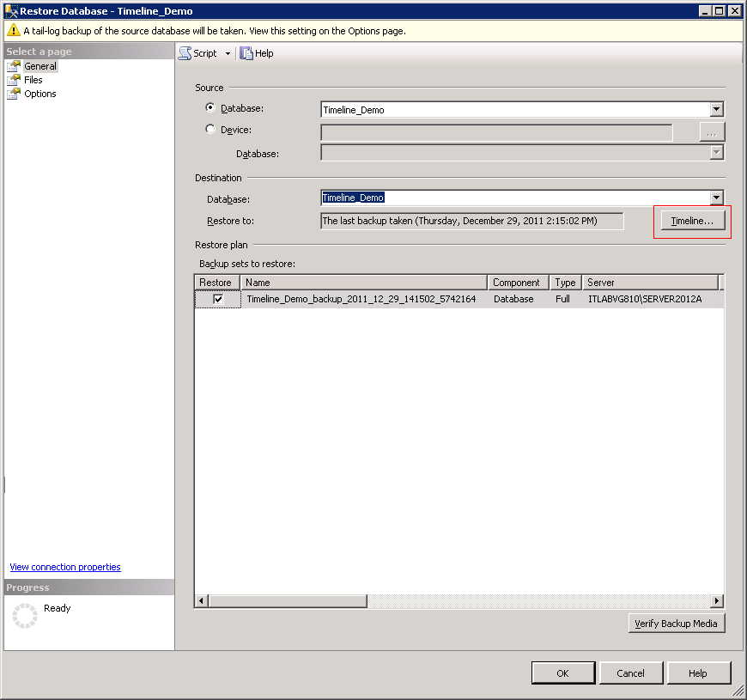Click the Help icon in toolbar

(x=246, y=53)
